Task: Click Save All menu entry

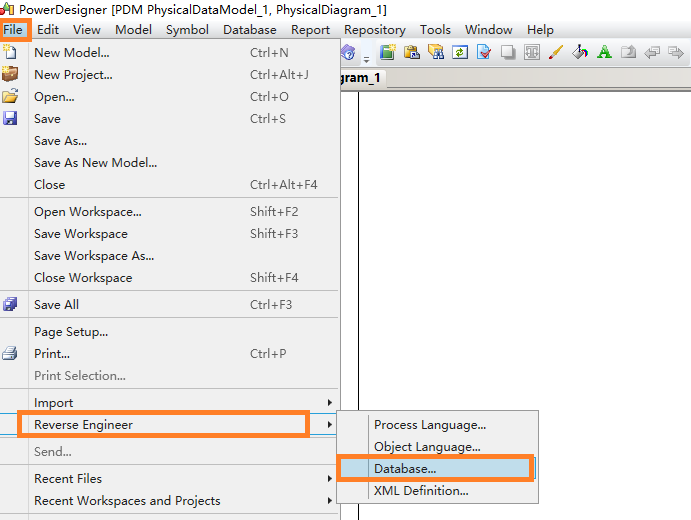Action: tap(169, 305)
